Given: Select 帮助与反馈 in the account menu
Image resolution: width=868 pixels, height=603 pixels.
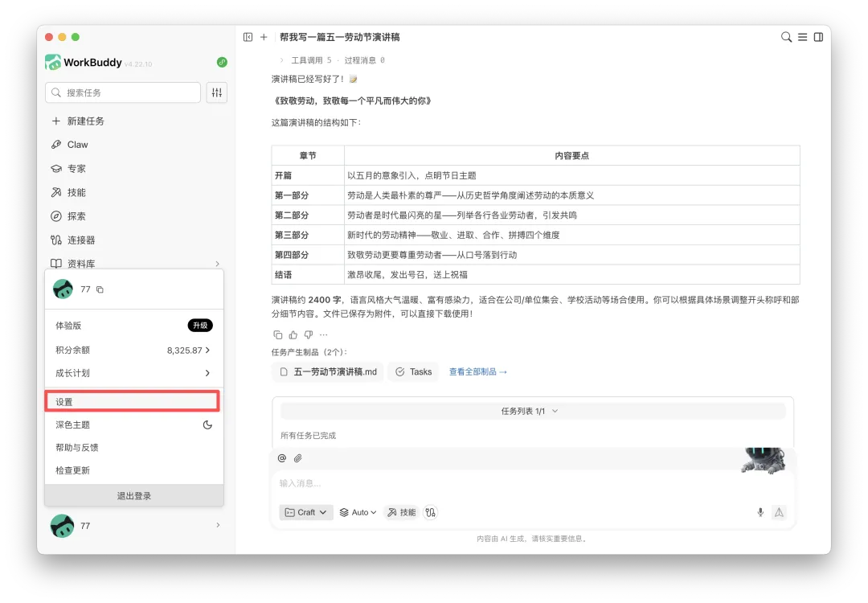Looking at the screenshot, I should (x=134, y=447).
